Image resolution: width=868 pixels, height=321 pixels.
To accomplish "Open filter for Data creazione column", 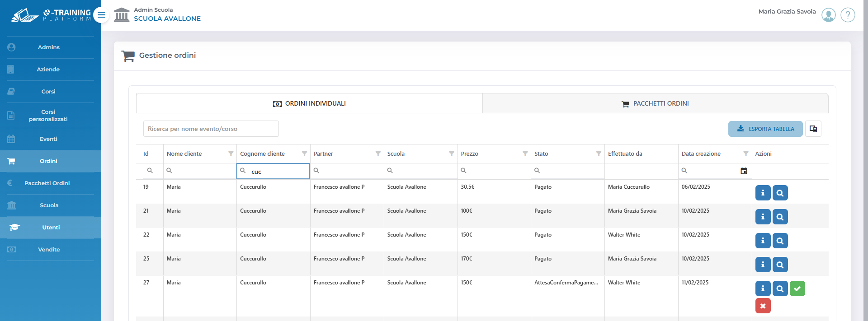I will (x=746, y=154).
